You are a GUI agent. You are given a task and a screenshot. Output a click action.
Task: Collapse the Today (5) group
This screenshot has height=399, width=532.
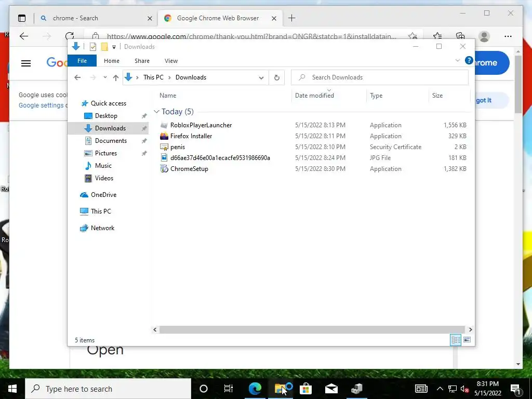click(156, 112)
